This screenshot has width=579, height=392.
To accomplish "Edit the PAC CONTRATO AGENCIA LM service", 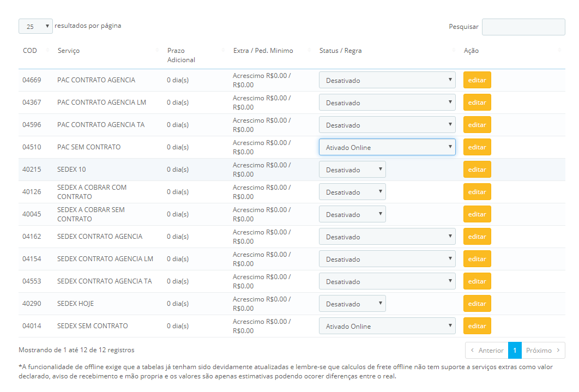I will 477,102.
